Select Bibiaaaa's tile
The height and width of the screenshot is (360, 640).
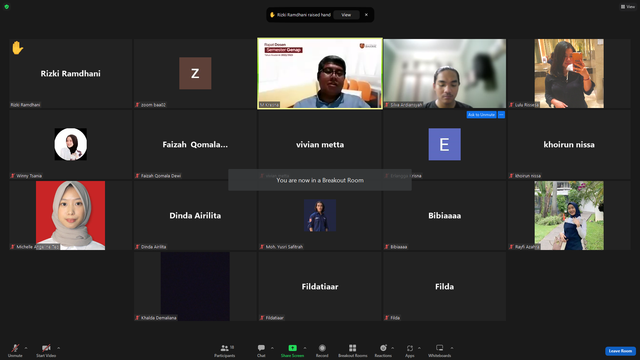coord(444,216)
